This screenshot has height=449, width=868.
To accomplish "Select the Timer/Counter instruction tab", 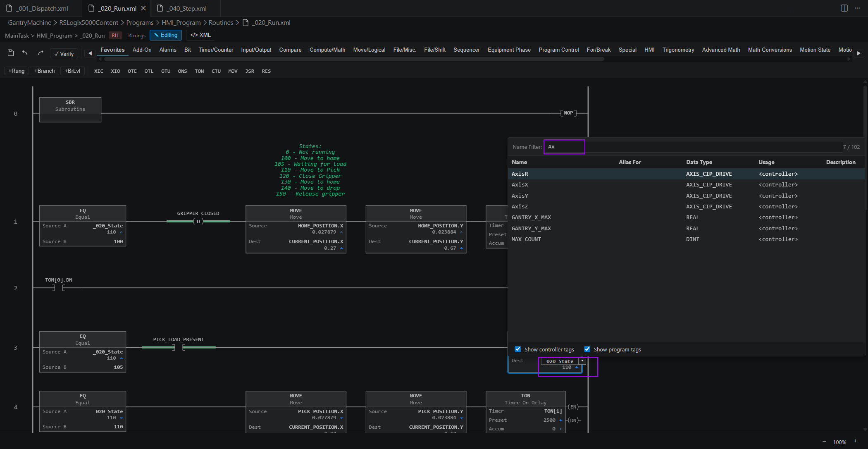I will point(216,50).
